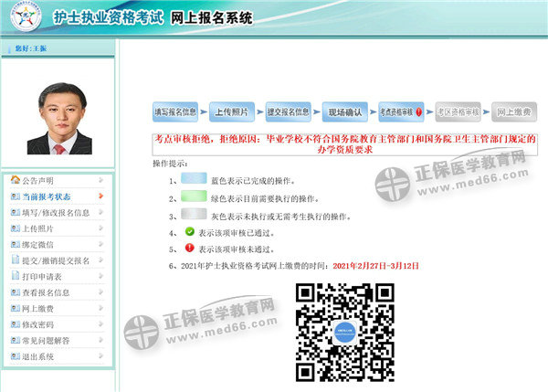This screenshot has height=392, width=548.
Task: Click 退出系统 to log out
Action: click(x=38, y=356)
